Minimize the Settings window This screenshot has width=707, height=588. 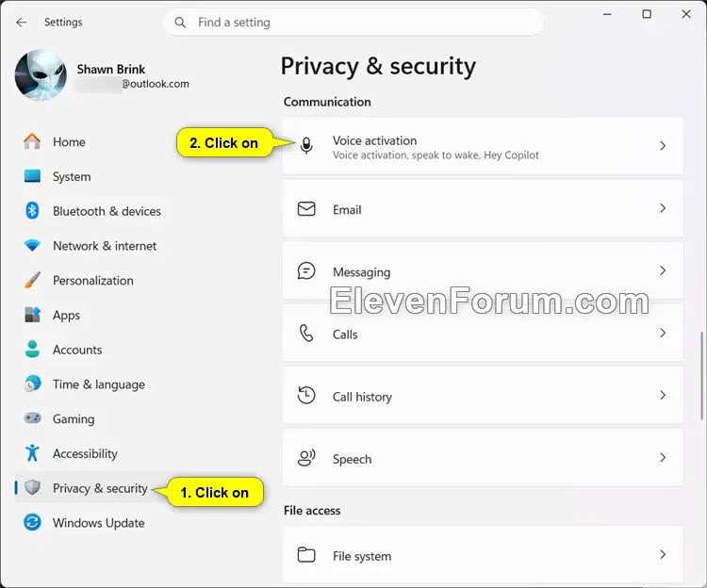607,14
